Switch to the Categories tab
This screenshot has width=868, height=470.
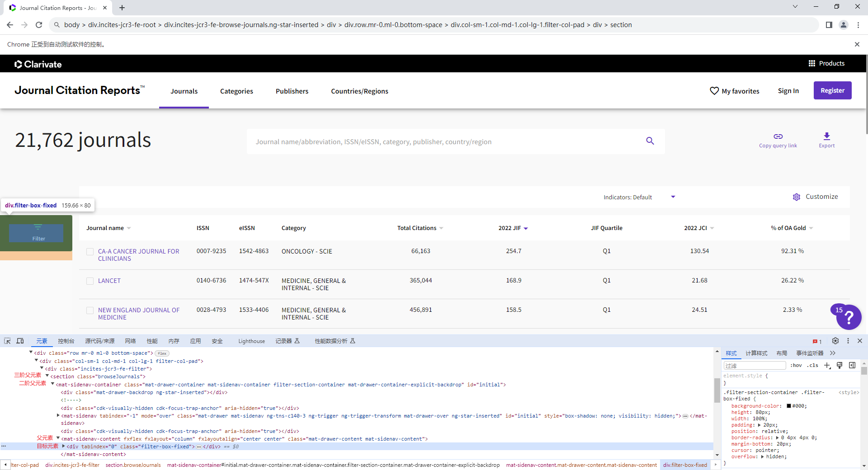click(x=236, y=91)
